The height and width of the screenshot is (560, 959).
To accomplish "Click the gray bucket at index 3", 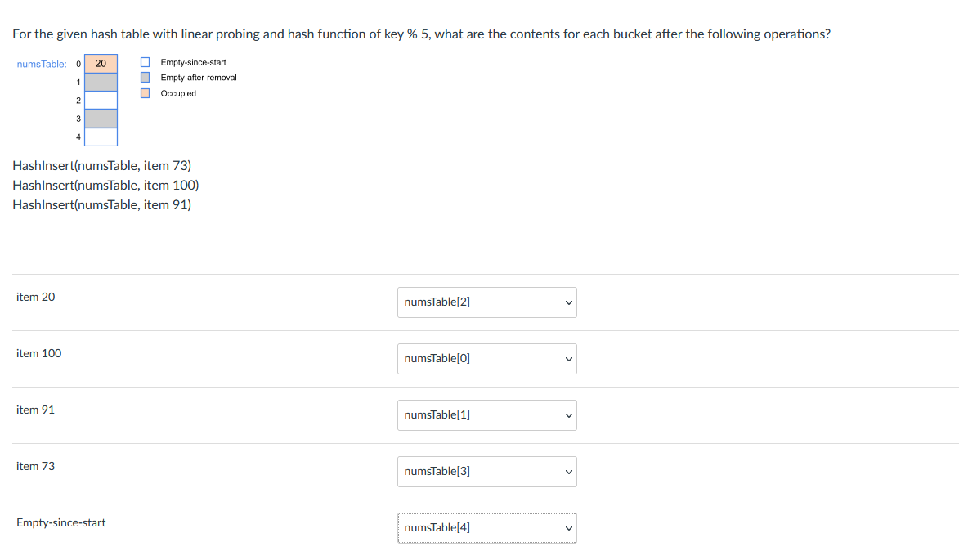I will pos(101,119).
